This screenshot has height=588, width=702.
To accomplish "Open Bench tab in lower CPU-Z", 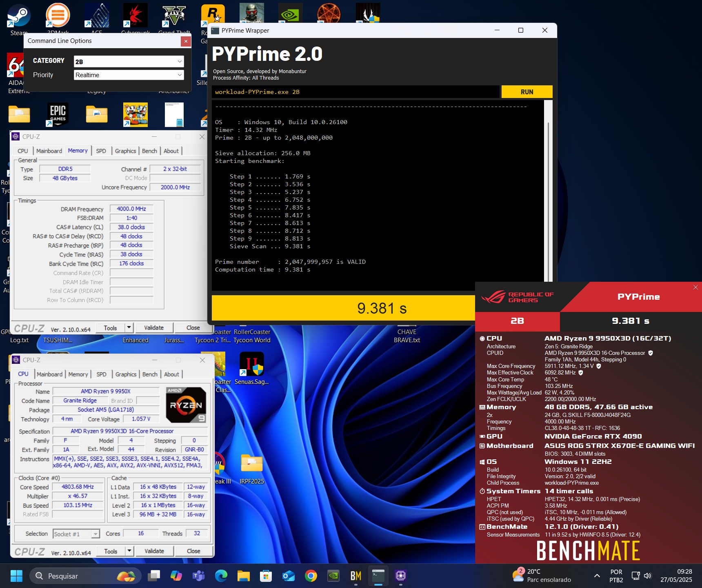I will tap(150, 374).
